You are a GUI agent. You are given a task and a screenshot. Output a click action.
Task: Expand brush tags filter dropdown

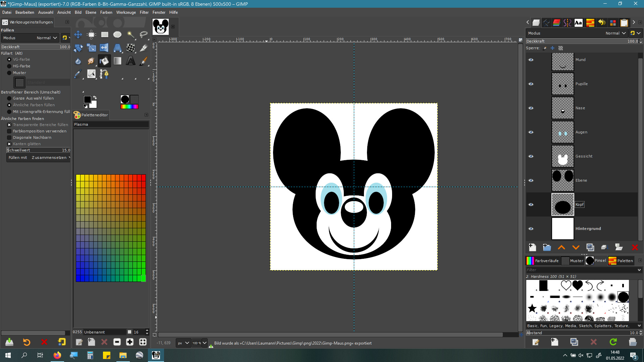[x=639, y=270]
